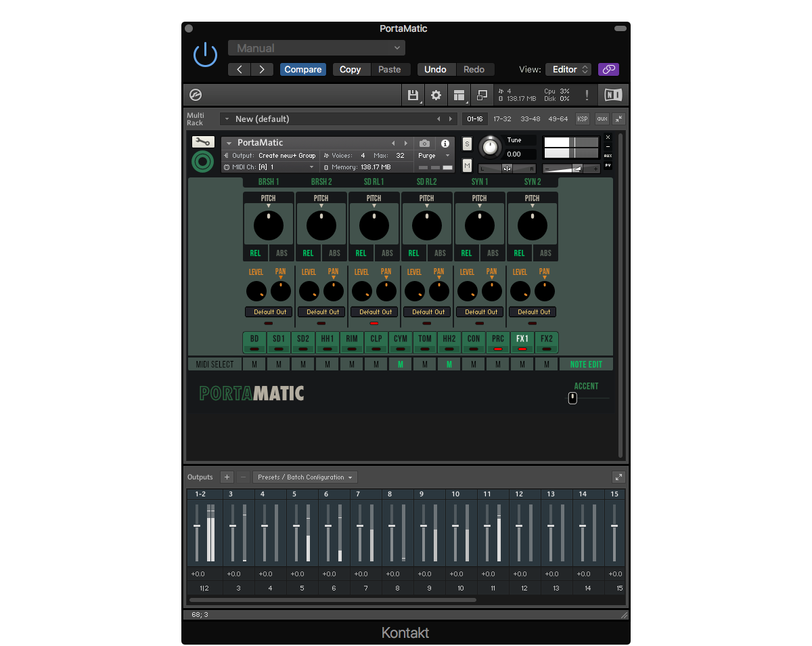Screen dimensions: 812x646
Task: Expand the Outputs panel with the arrows icon
Action: tap(618, 477)
